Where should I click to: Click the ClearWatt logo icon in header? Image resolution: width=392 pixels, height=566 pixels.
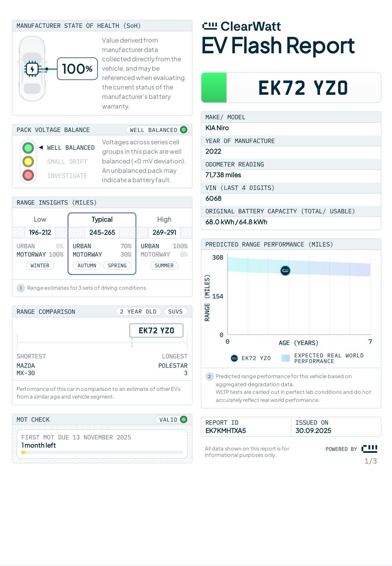pos(210,26)
